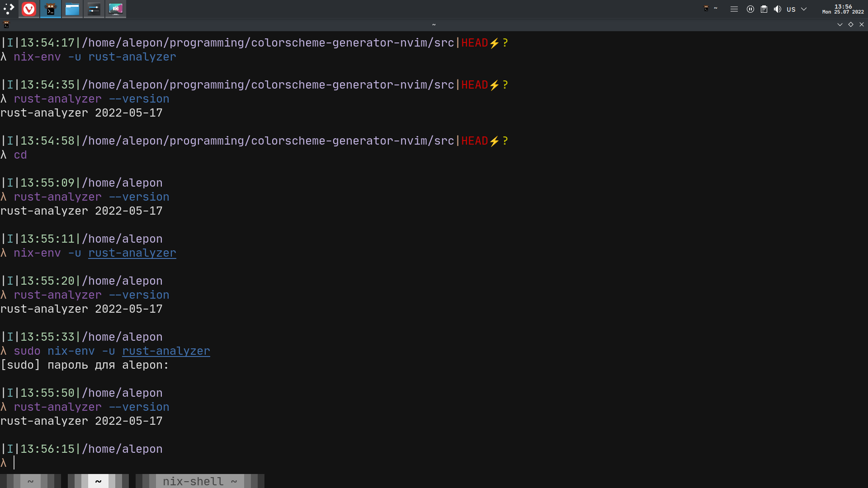Image resolution: width=868 pixels, height=488 pixels.
Task: Switch to the kitty terminal task icon
Action: [x=51, y=9]
